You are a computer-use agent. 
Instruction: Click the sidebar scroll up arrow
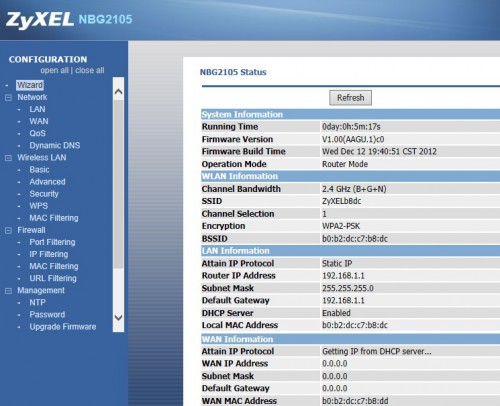pyautogui.click(x=118, y=91)
